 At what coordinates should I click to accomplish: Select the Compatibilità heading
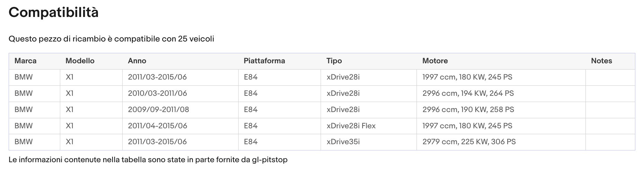[x=54, y=13]
